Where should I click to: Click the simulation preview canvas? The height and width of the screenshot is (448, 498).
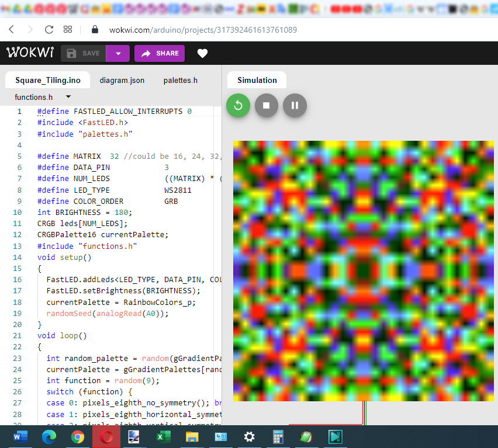click(x=362, y=270)
